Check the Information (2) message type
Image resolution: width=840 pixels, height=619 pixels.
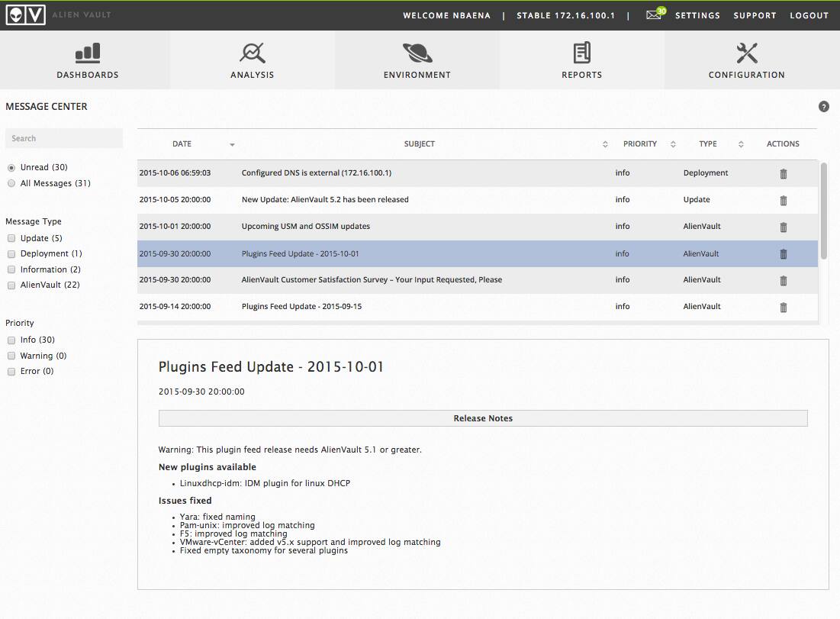11,269
